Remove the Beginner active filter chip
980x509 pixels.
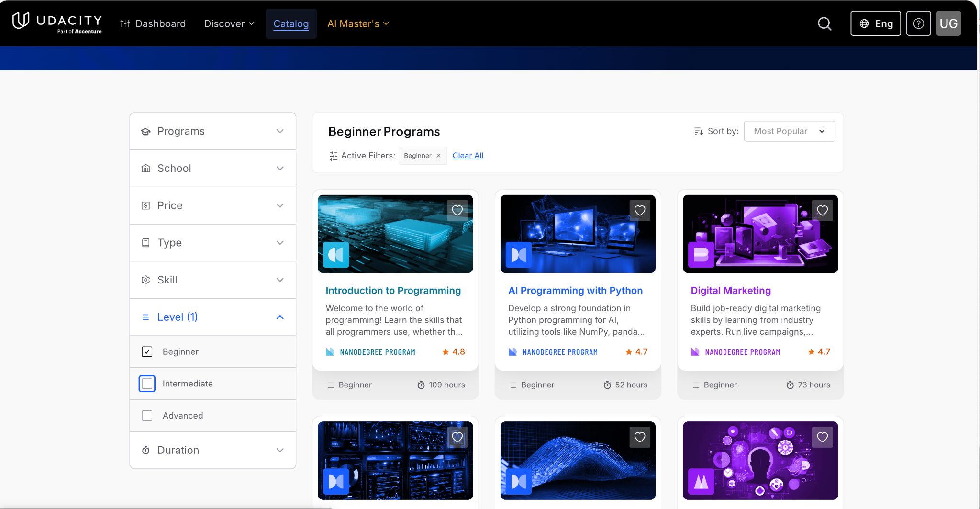click(x=438, y=156)
